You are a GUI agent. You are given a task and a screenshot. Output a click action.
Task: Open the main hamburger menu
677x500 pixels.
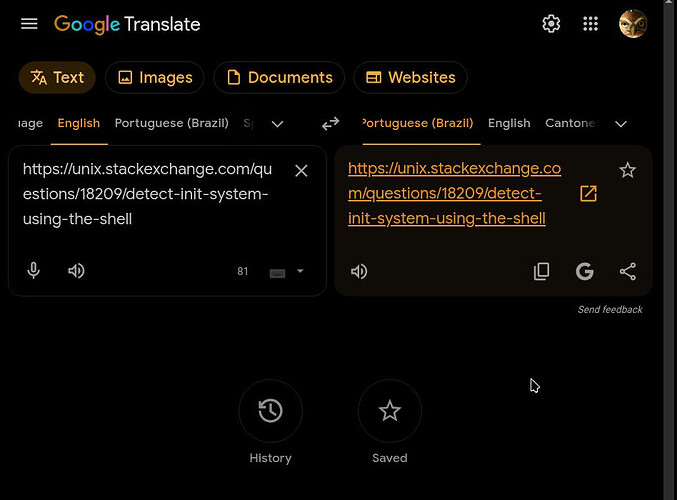[29, 24]
